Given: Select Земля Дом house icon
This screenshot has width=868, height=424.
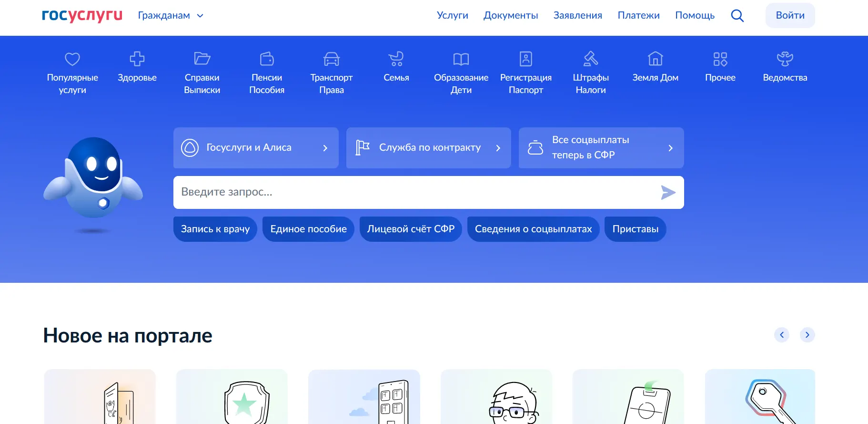Looking at the screenshot, I should (x=656, y=59).
